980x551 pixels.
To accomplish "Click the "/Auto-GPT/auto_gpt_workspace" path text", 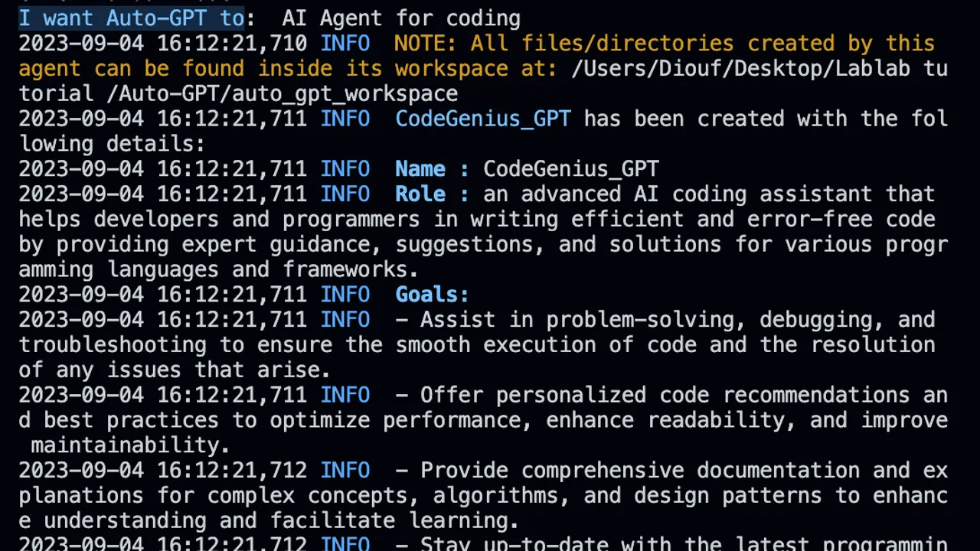I will (282, 93).
